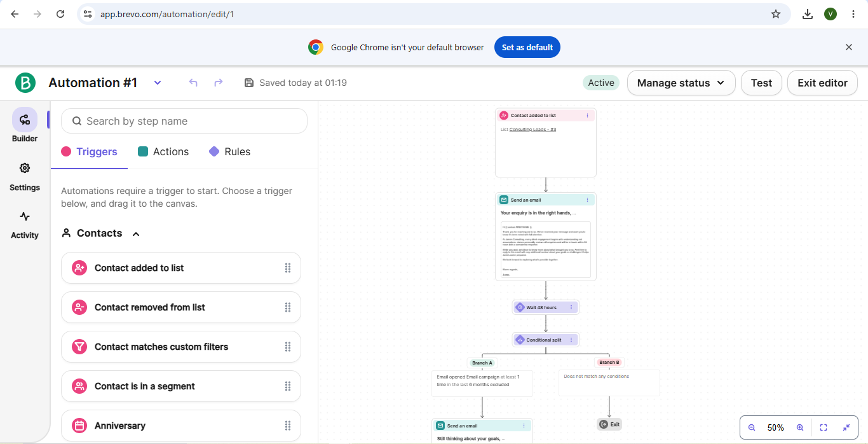Click the Exit node on canvas
This screenshot has width=868, height=444.
(609, 424)
